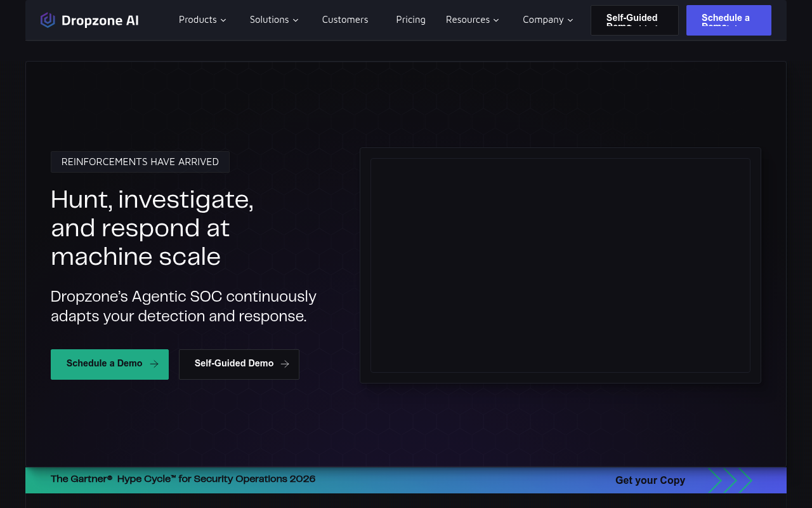The width and height of the screenshot is (812, 508).
Task: Expand the Company menu
Action: [x=548, y=20]
